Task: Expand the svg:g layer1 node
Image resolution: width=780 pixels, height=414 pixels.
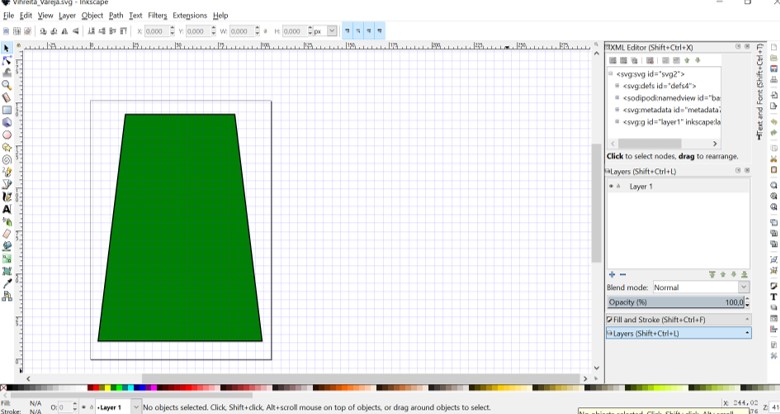Action: point(617,121)
